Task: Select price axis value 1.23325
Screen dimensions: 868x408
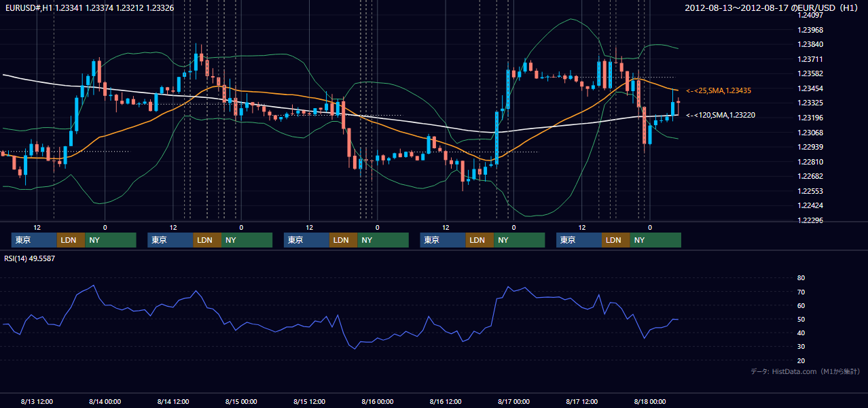Action: pos(810,103)
